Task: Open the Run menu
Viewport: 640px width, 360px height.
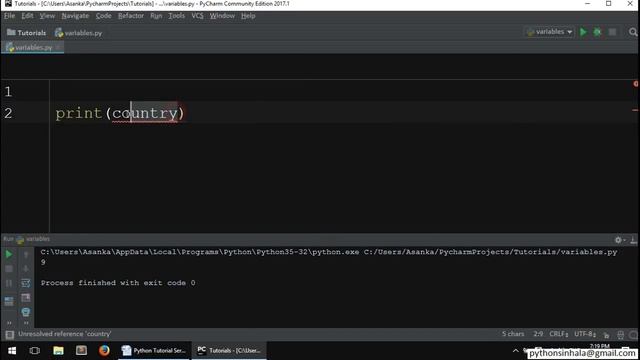Action: point(156,16)
